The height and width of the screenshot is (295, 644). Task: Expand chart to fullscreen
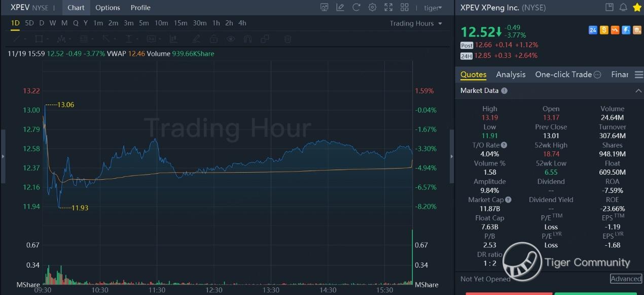[388, 8]
